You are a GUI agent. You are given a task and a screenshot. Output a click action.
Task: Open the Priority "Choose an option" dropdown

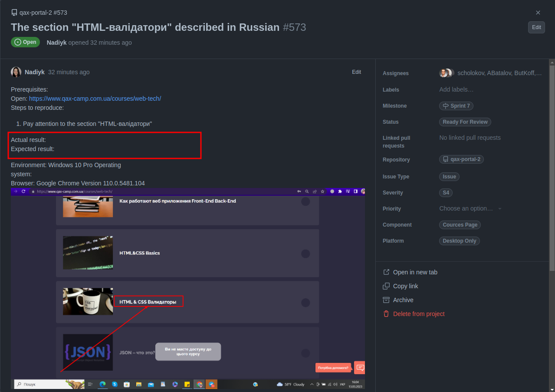coord(470,208)
